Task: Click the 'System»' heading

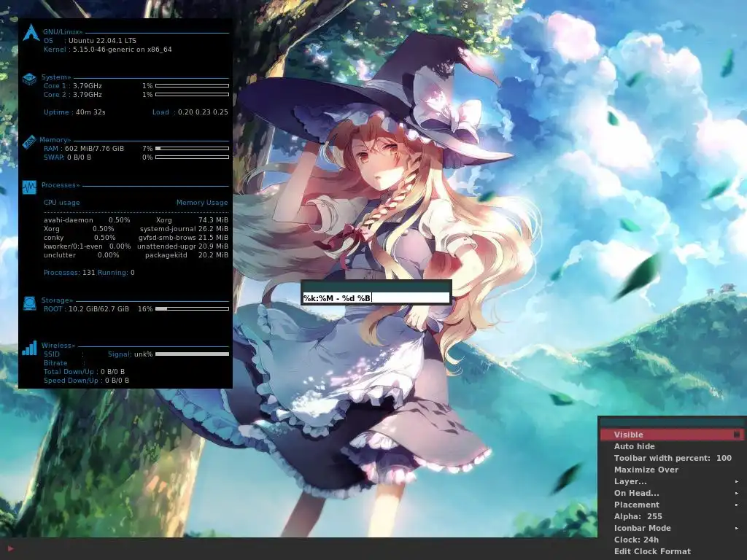Action: (x=56, y=77)
